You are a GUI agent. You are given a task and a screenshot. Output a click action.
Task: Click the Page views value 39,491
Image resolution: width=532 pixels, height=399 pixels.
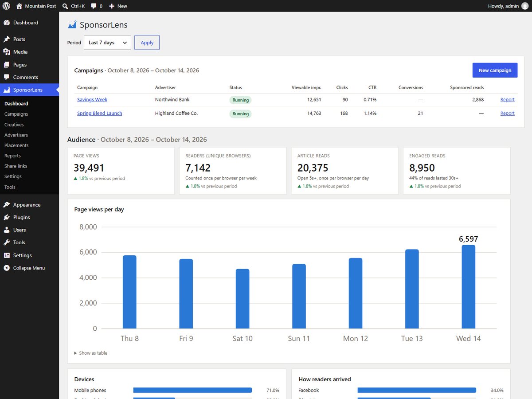coord(89,168)
